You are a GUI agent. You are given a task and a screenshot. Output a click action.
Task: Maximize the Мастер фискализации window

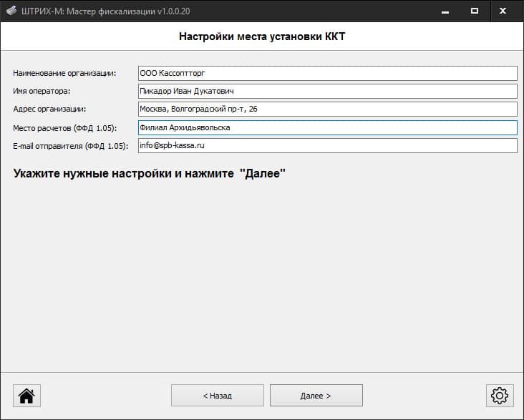[x=474, y=11]
